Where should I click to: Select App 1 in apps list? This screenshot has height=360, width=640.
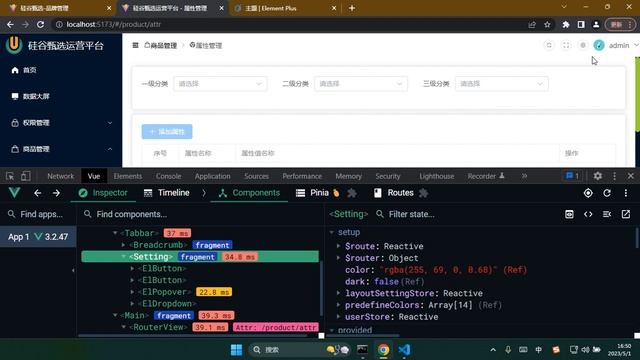click(38, 237)
